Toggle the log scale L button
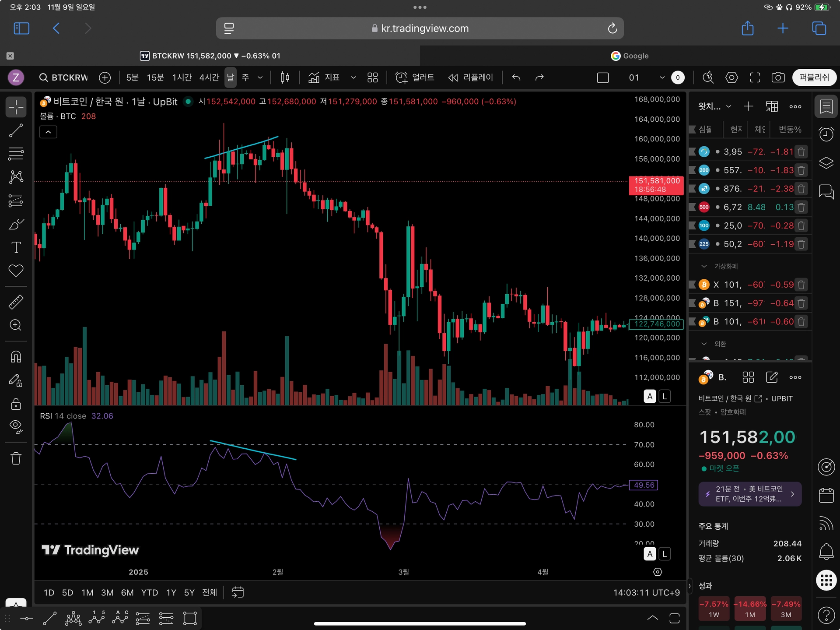The image size is (840, 630). (x=665, y=396)
